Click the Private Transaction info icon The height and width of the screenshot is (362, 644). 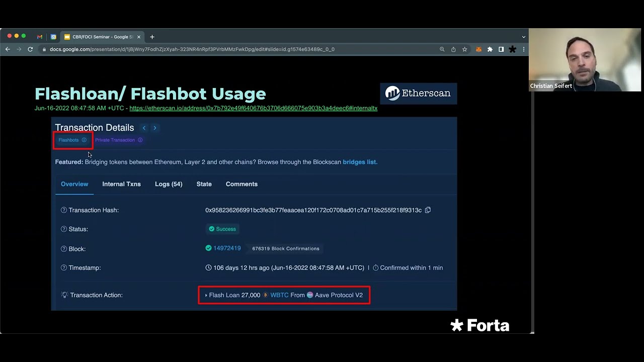pyautogui.click(x=140, y=140)
